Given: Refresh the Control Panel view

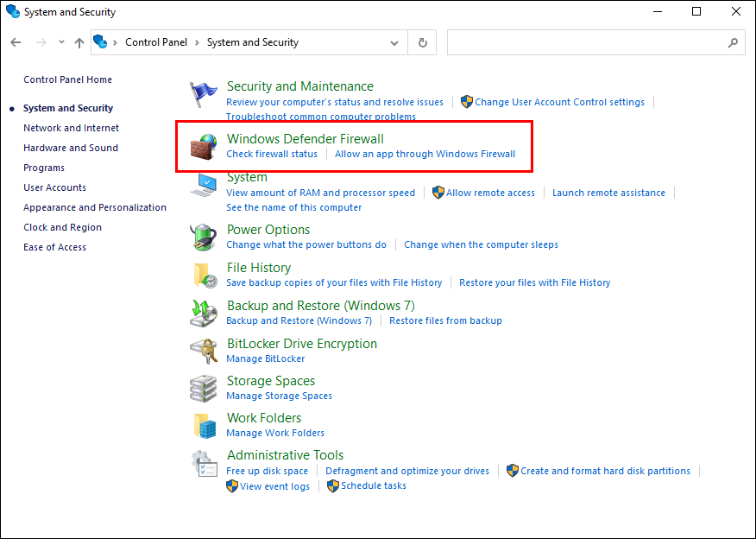Looking at the screenshot, I should (x=422, y=42).
